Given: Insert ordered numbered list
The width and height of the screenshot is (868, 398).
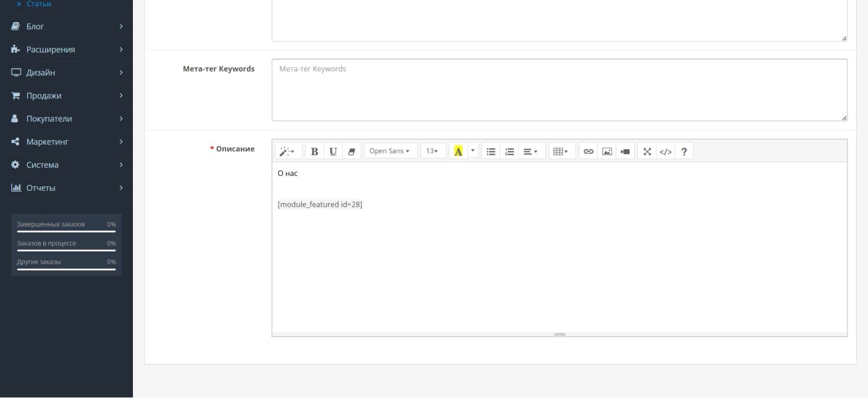Looking at the screenshot, I should pyautogui.click(x=509, y=151).
